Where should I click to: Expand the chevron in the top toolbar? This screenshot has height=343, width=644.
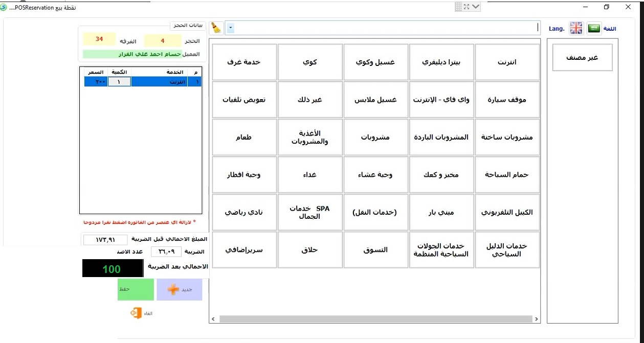point(476,7)
